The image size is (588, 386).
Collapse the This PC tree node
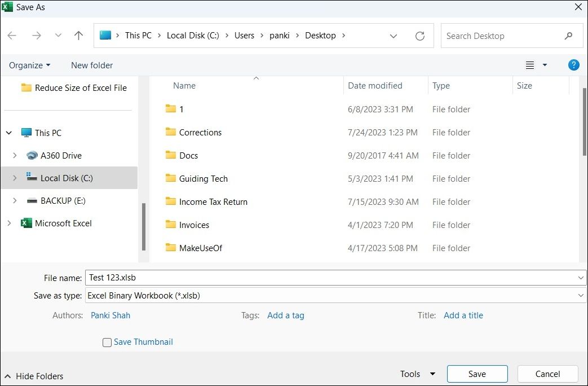tap(9, 133)
